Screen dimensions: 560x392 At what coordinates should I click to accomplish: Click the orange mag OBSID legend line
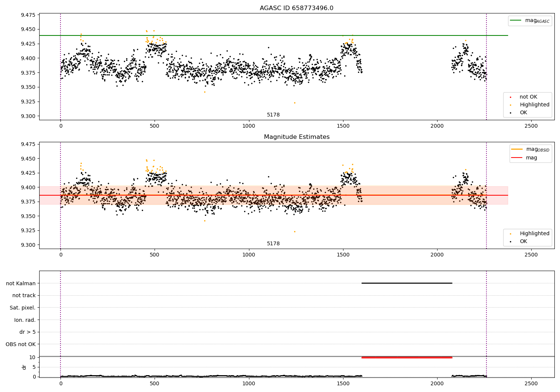point(517,149)
